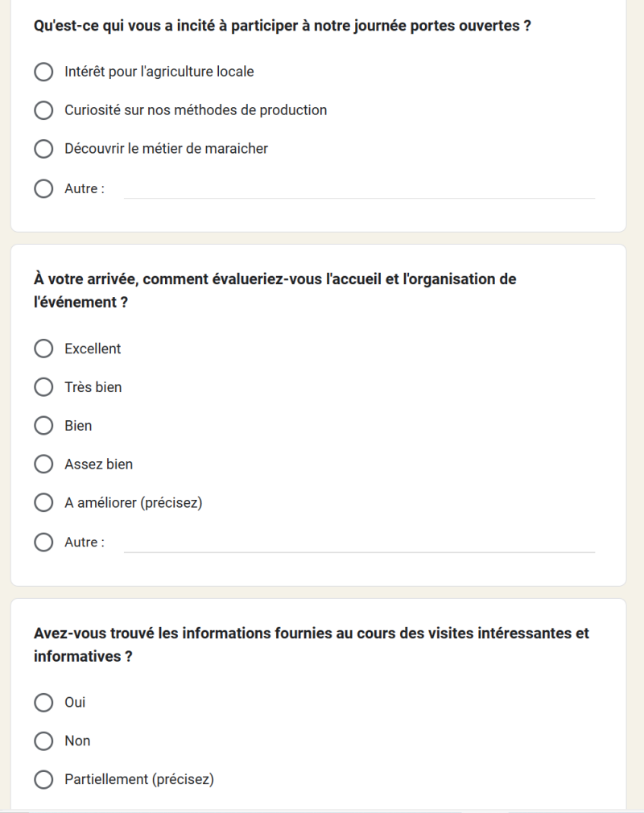Select "Intérêt pour l'agriculture locale" option

(x=43, y=72)
